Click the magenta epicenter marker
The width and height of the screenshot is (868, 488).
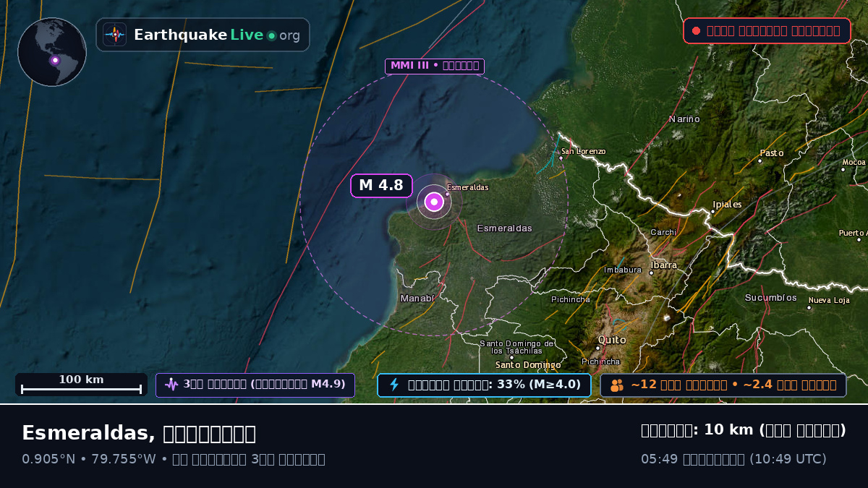[x=434, y=202]
